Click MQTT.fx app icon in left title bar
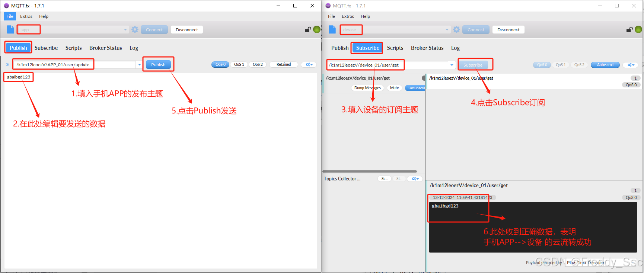 (6, 6)
